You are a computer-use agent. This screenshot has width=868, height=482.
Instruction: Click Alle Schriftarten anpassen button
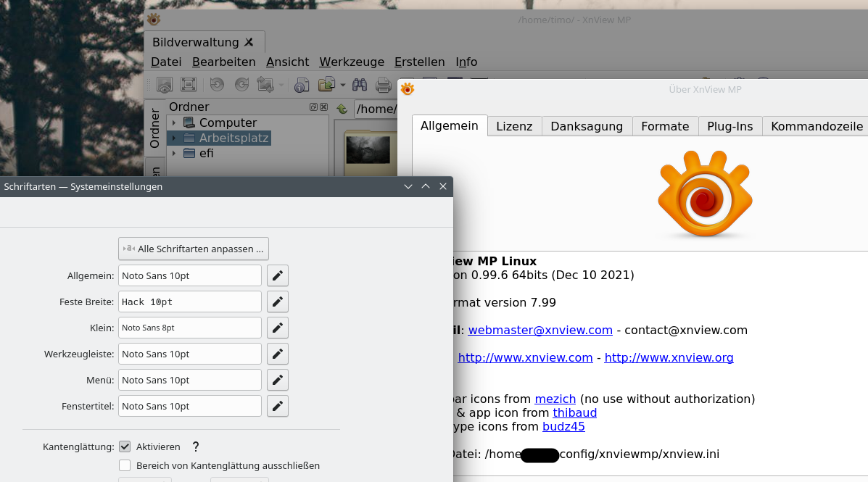click(x=194, y=249)
